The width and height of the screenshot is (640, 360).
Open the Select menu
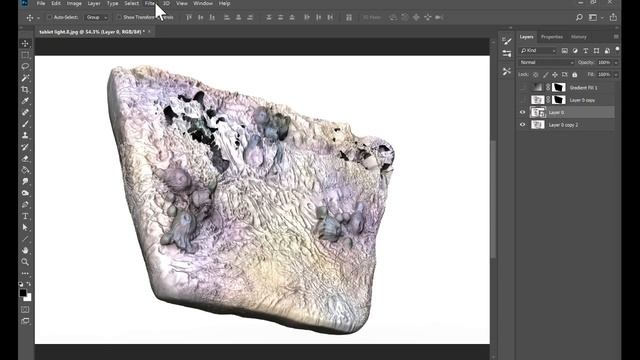pyautogui.click(x=131, y=3)
